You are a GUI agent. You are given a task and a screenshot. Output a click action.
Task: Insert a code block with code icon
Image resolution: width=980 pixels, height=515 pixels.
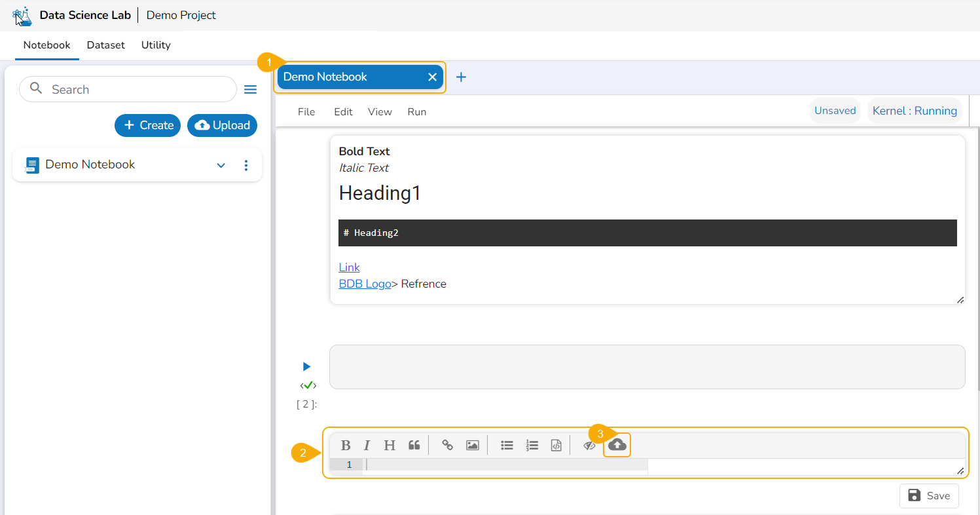556,446
